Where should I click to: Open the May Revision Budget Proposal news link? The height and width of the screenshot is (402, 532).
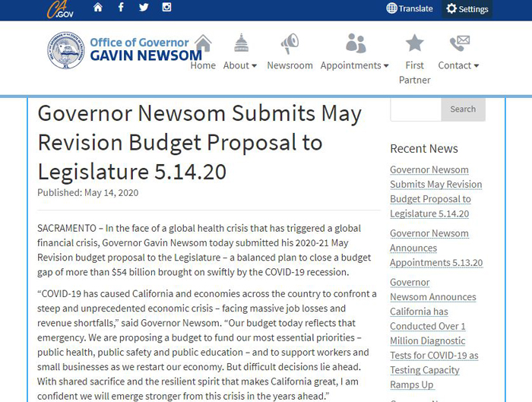coord(436,192)
